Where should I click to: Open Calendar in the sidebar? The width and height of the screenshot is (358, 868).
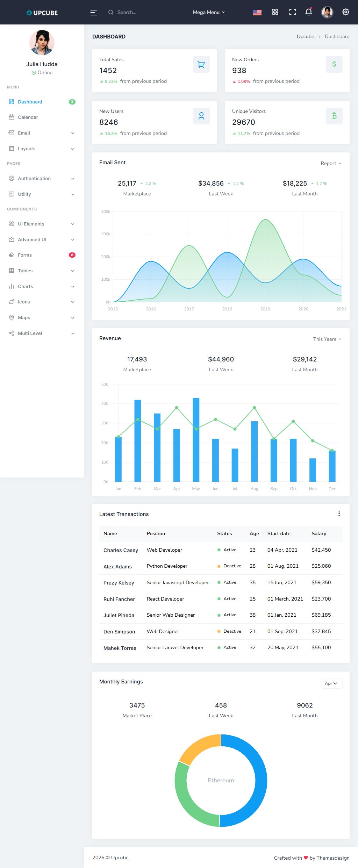coord(42,117)
